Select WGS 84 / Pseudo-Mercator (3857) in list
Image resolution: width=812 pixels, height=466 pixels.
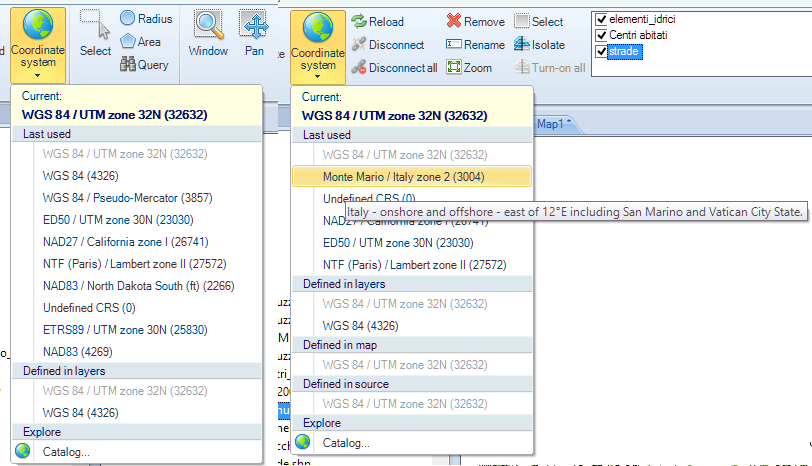point(118,197)
